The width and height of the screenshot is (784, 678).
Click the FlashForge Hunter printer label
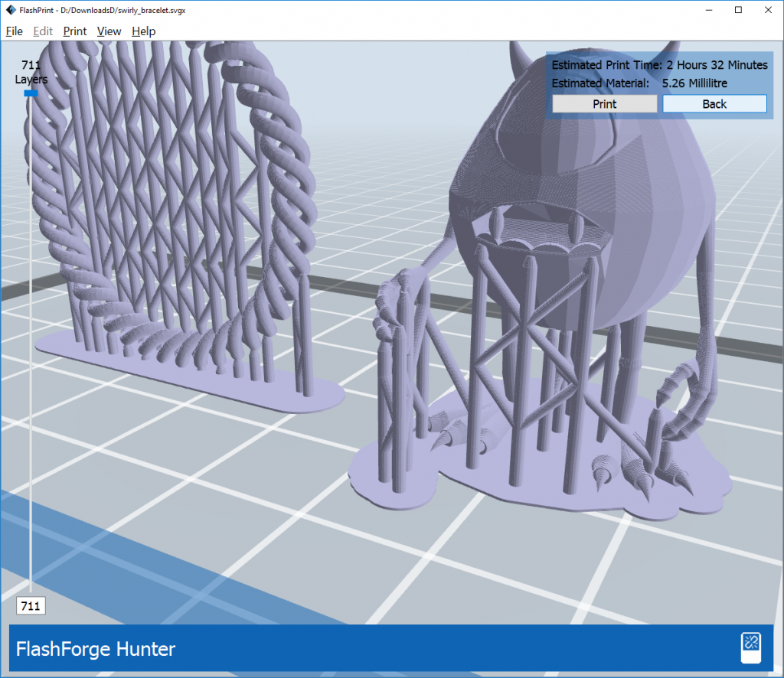click(96, 649)
